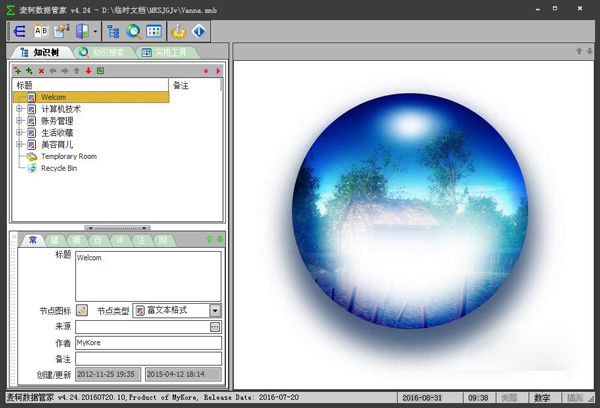Click the yellow puzzle-piece toolbar icon

point(178,31)
